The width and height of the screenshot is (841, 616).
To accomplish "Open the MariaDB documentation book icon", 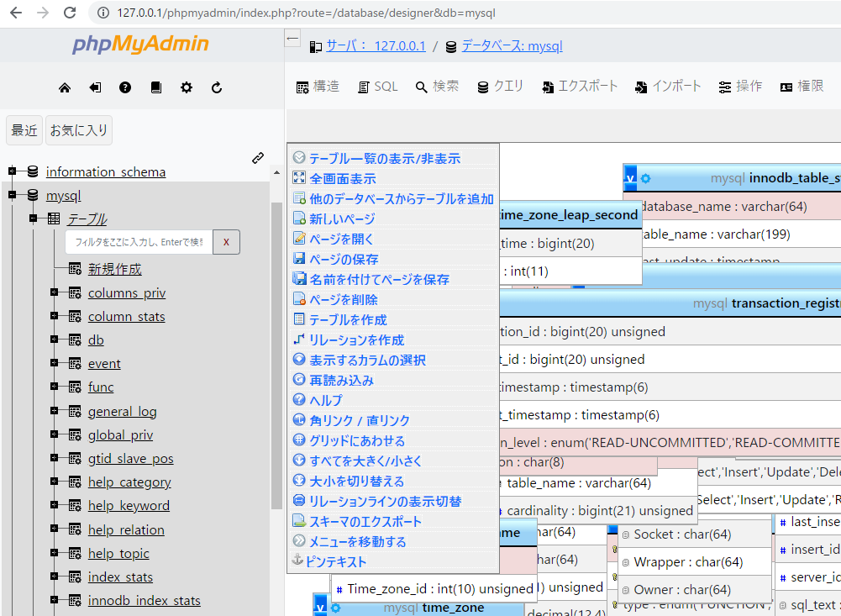I will tap(156, 87).
